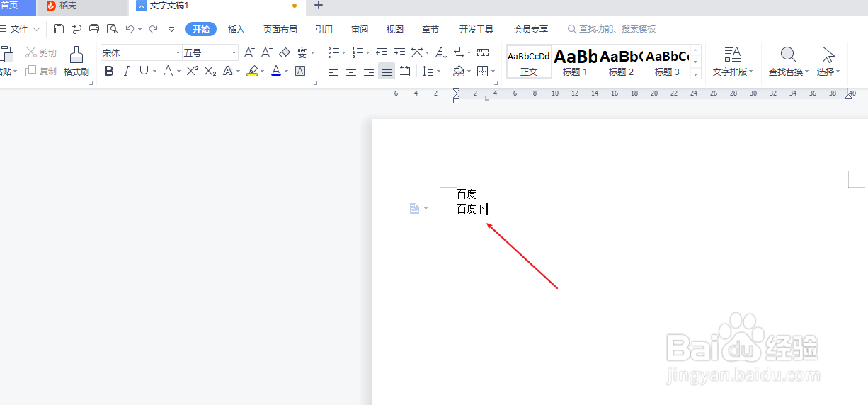The height and width of the screenshot is (405, 868).
Task: Click the Save icon in quick access toolbar
Action: 59,29
